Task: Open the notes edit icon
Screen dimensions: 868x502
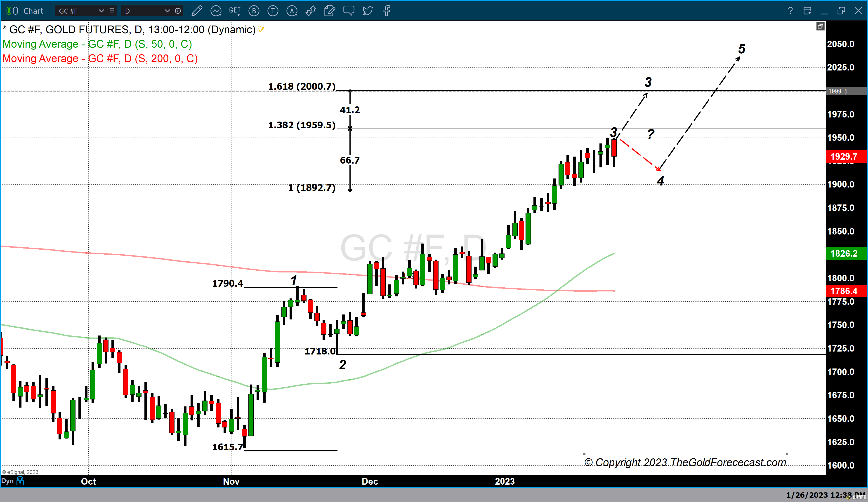Action: (330, 11)
